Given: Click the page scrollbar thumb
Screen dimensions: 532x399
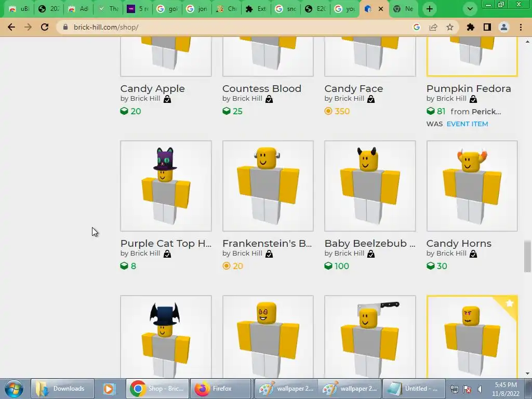Looking at the screenshot, I should (x=527, y=256).
